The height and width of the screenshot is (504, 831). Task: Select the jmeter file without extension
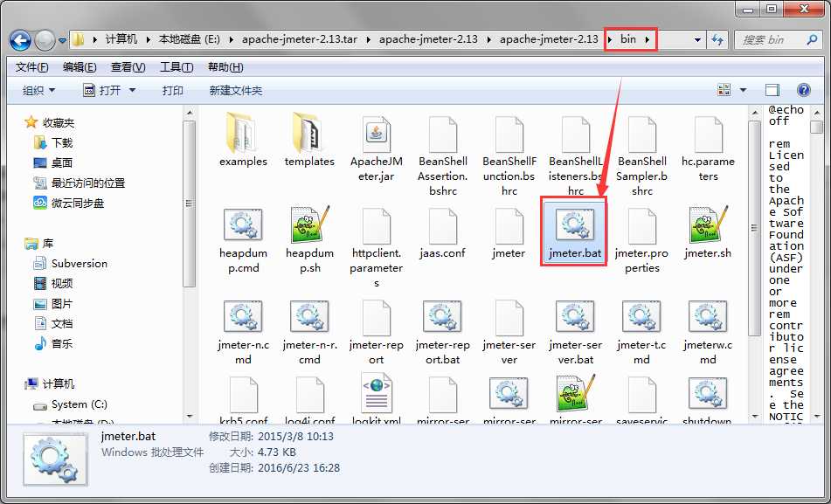pos(509,233)
